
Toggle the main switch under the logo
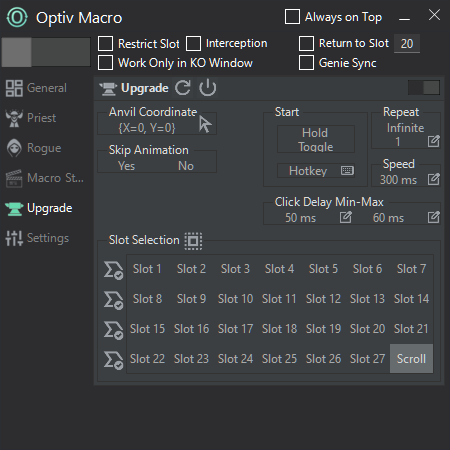coord(46,52)
